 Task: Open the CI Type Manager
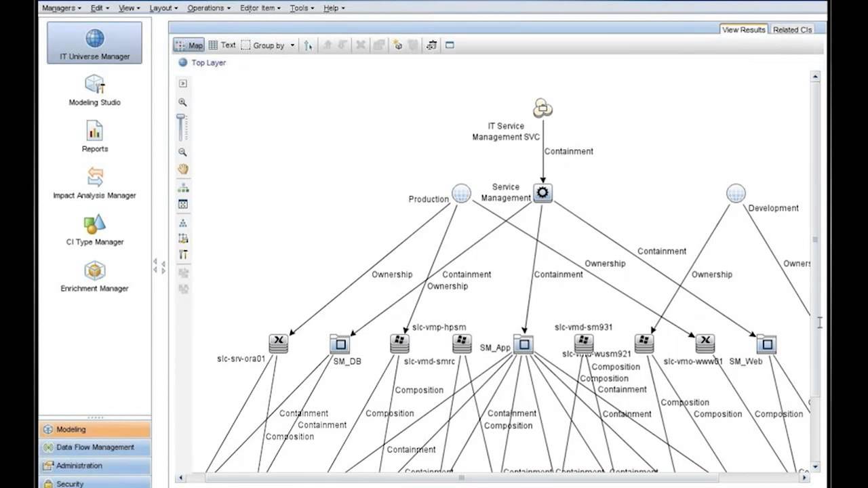(x=94, y=229)
